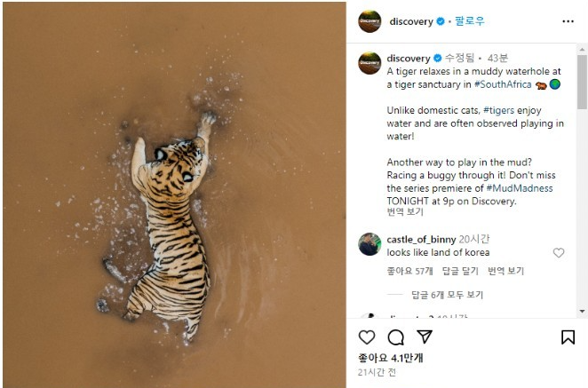Translate castle_of_binny's comment

pyautogui.click(x=505, y=271)
